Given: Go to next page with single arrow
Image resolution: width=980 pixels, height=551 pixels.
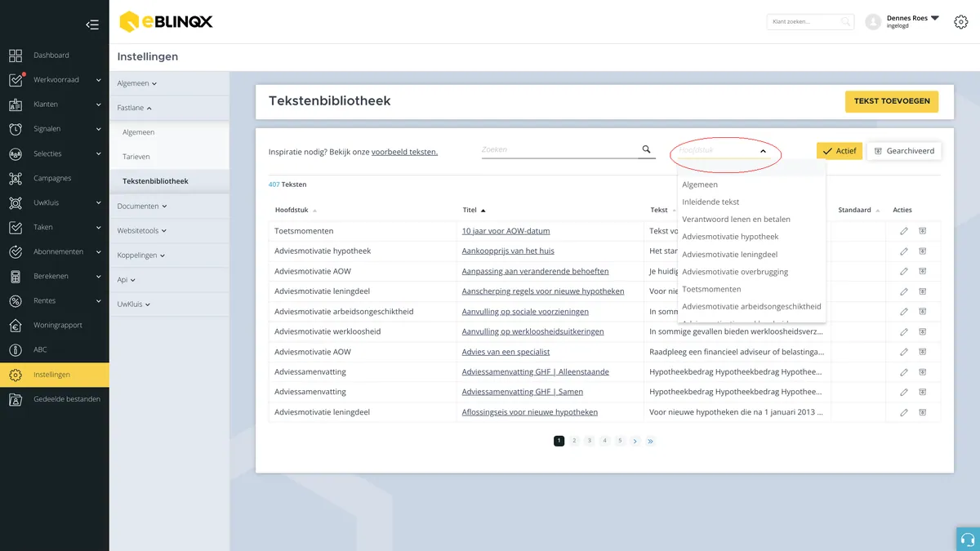Looking at the screenshot, I should point(635,441).
